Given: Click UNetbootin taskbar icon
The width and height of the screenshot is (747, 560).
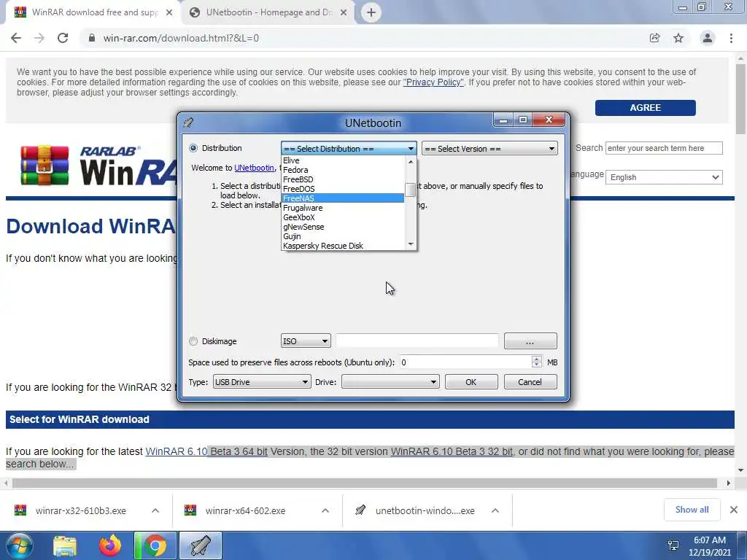Looking at the screenshot, I should tap(201, 545).
